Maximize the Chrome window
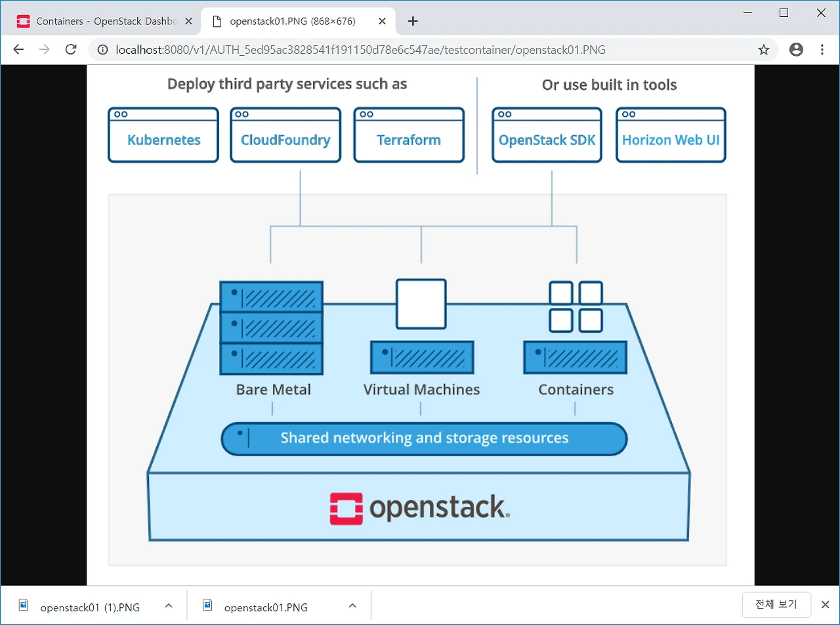This screenshot has width=840, height=625. [784, 12]
